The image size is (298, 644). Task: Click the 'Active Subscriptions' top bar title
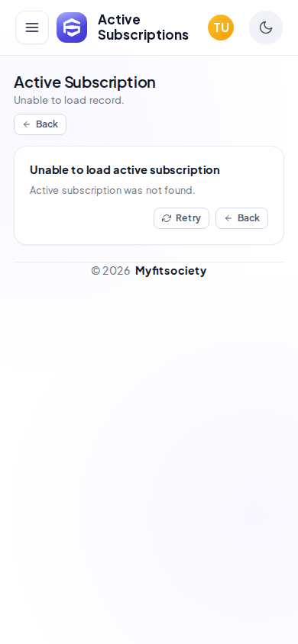click(x=143, y=27)
